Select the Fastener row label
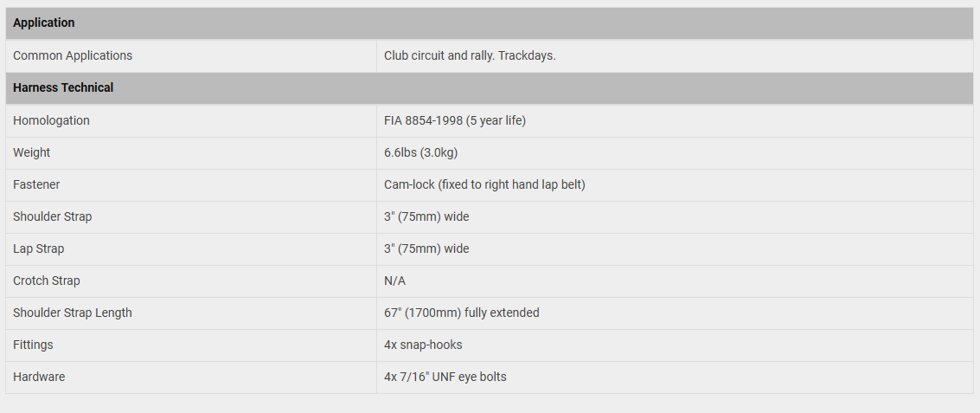980x413 pixels. (x=36, y=184)
